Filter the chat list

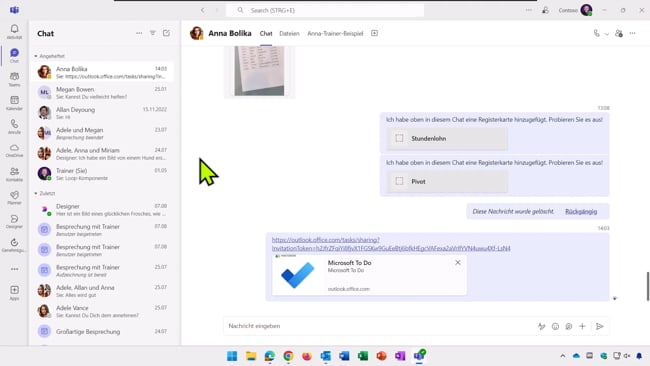coord(153,33)
